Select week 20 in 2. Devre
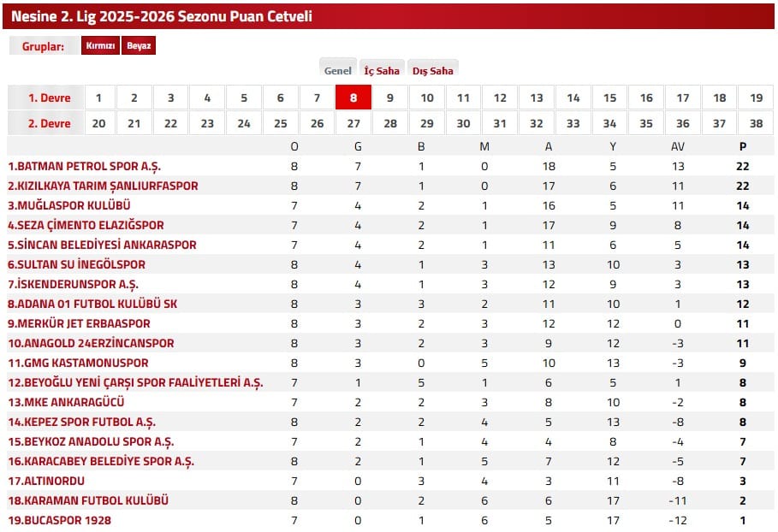Image resolution: width=778 pixels, height=532 pixels. click(98, 123)
